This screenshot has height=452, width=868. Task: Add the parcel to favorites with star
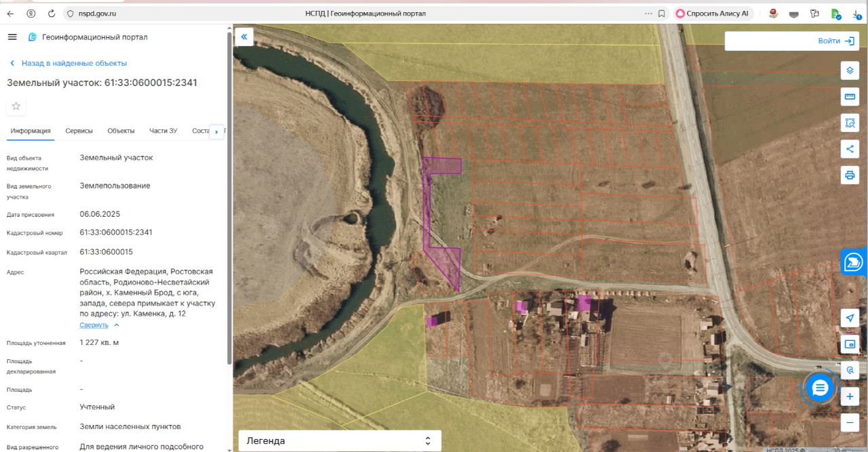coord(16,106)
